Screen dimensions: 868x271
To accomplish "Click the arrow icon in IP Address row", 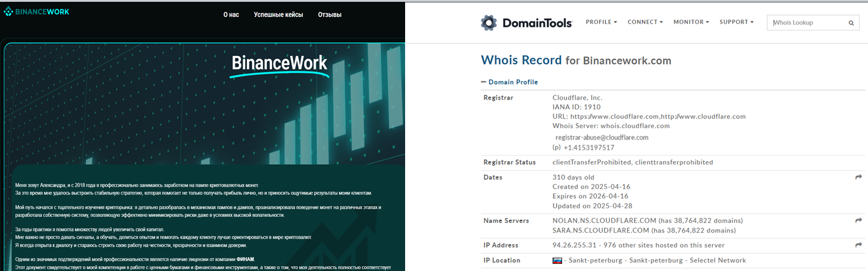I will pos(858,245).
